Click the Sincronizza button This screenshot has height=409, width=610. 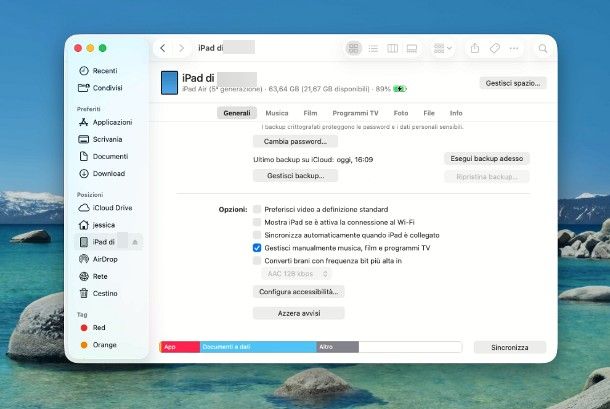(510, 347)
